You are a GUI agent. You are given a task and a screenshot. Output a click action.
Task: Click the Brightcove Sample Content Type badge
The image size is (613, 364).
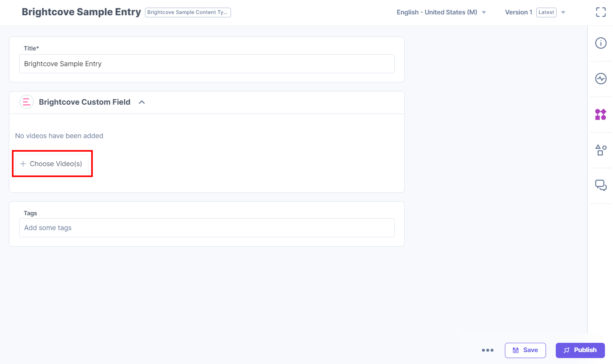(x=188, y=12)
